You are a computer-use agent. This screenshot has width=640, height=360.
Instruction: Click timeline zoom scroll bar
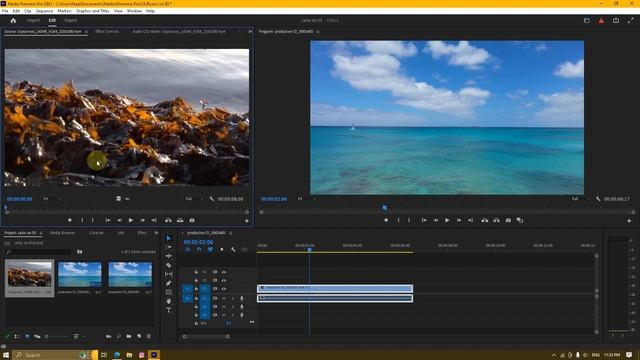click(206, 337)
